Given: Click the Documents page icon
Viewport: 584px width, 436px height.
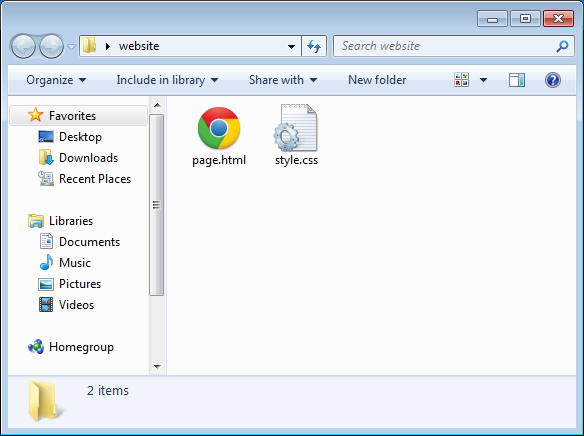Looking at the screenshot, I should pos(46,241).
